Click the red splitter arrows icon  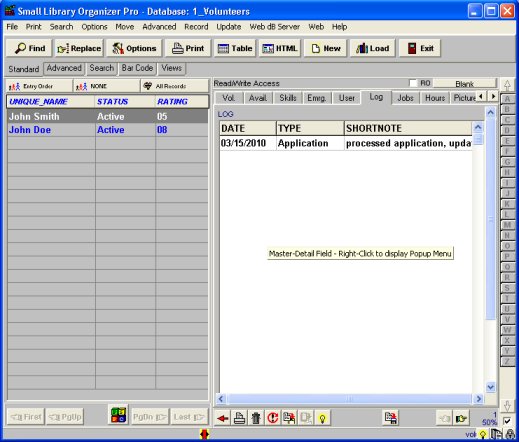pyautogui.click(x=204, y=434)
